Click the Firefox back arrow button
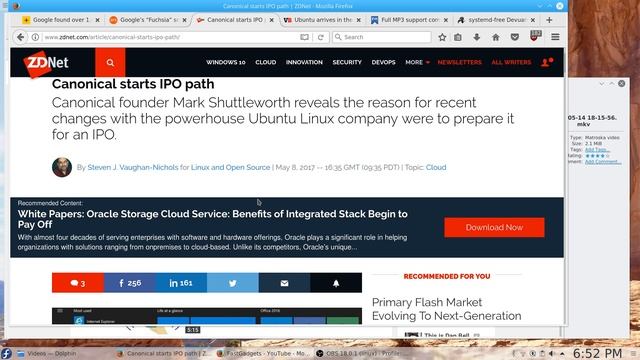Viewport: 640px width, 360px height. click(x=20, y=37)
